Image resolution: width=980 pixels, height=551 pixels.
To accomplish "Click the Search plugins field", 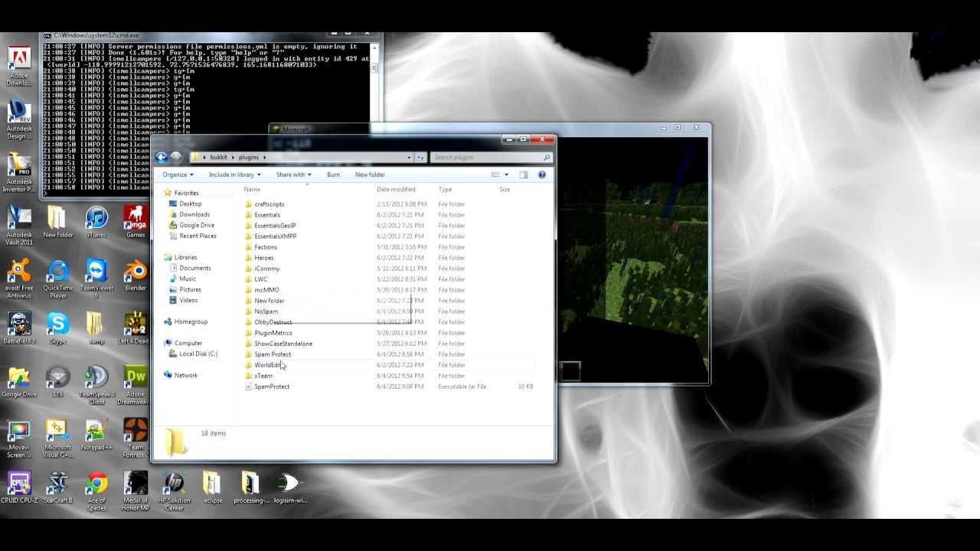I will tap(490, 157).
